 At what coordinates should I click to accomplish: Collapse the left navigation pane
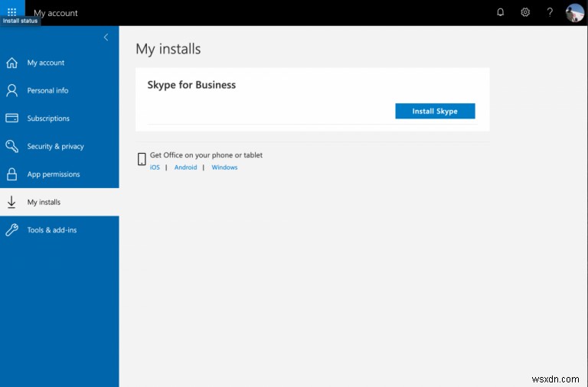106,37
